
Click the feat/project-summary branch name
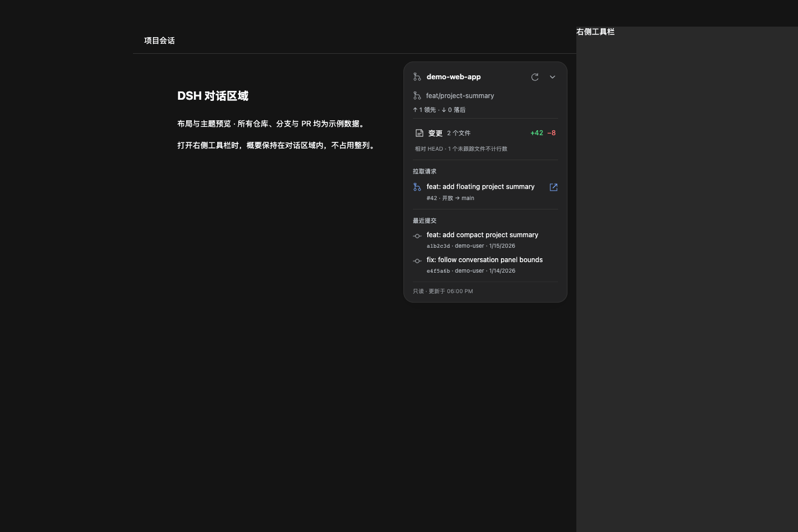(x=460, y=96)
